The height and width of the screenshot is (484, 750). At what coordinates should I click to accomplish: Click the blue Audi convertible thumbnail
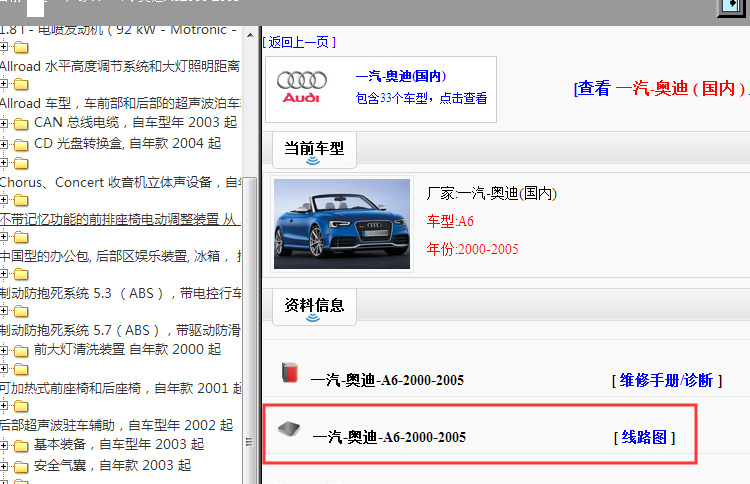342,224
